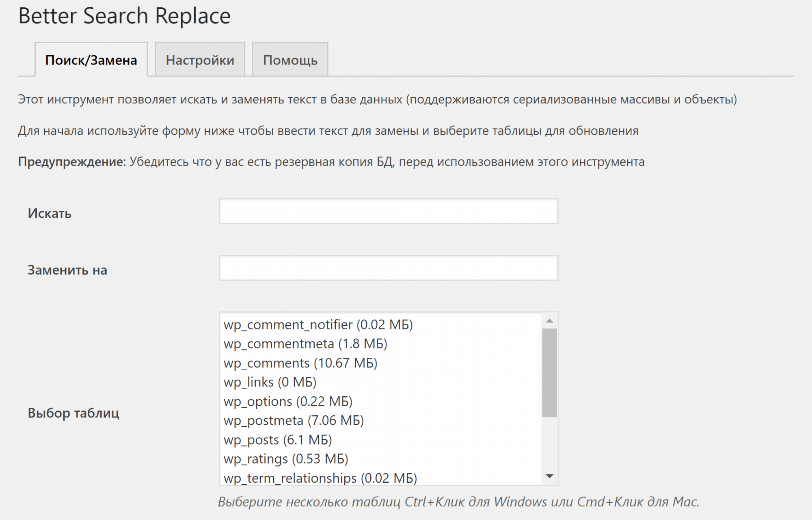Focus the Заменить на input field
The height and width of the screenshot is (520, 812).
(388, 268)
